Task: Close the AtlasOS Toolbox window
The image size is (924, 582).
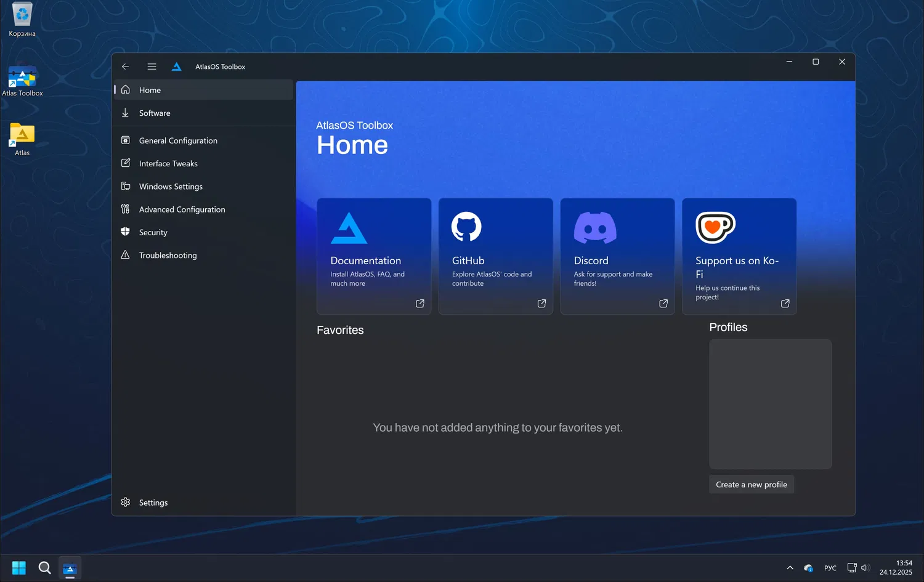Action: pos(842,62)
